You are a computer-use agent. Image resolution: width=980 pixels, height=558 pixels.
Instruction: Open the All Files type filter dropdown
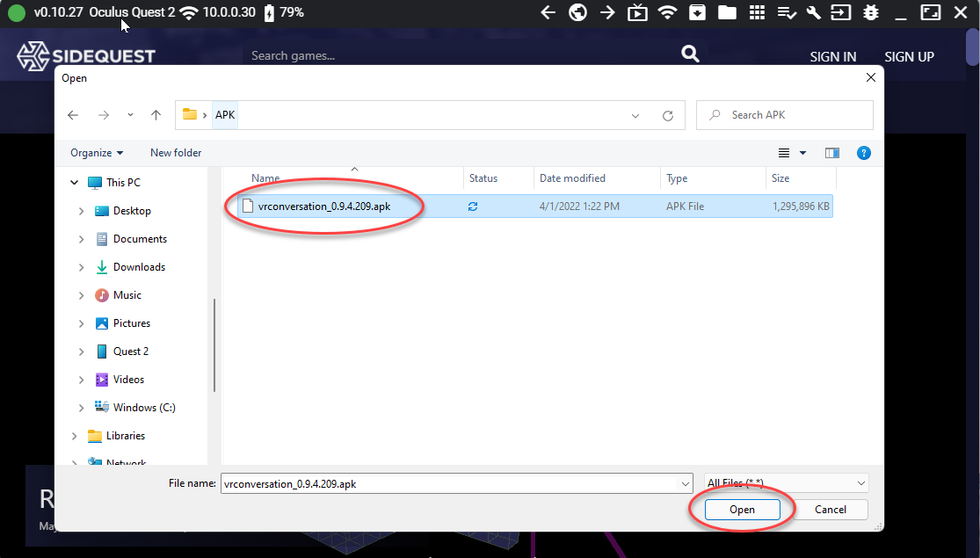coord(787,483)
